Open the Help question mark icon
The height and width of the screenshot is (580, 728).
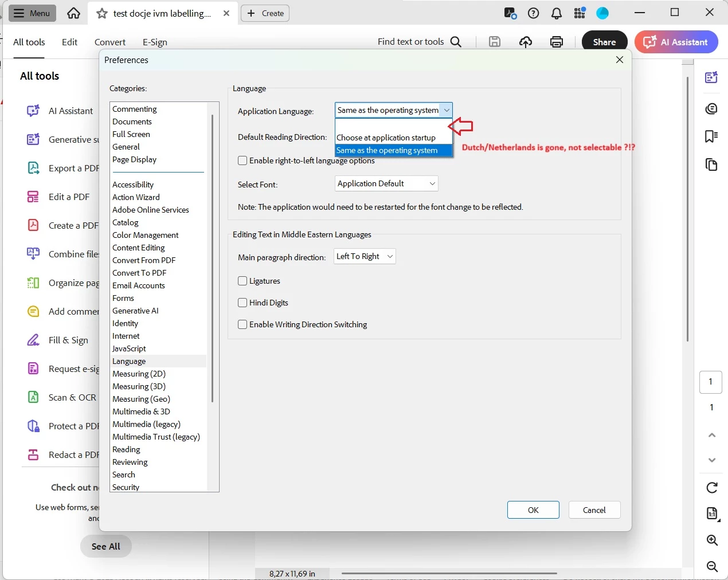pyautogui.click(x=534, y=13)
